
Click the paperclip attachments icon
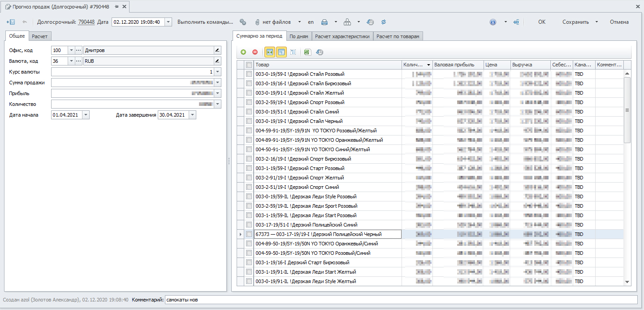(x=257, y=22)
